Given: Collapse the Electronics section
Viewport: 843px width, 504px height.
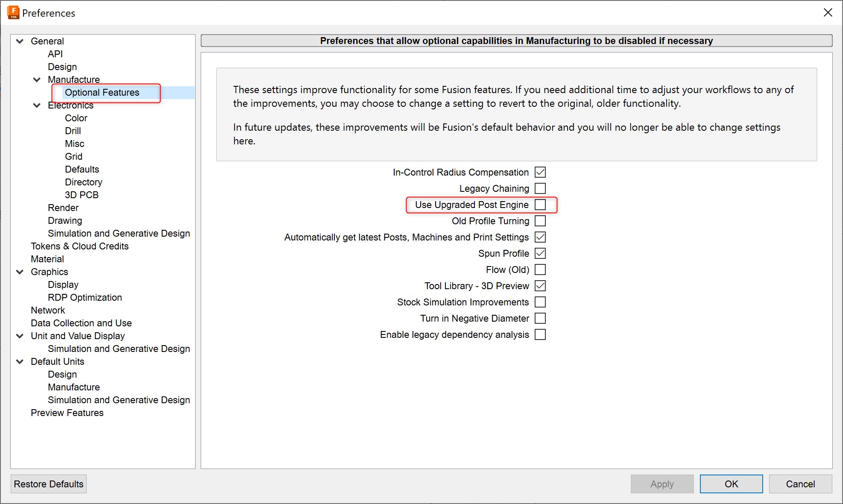Looking at the screenshot, I should 37,105.
